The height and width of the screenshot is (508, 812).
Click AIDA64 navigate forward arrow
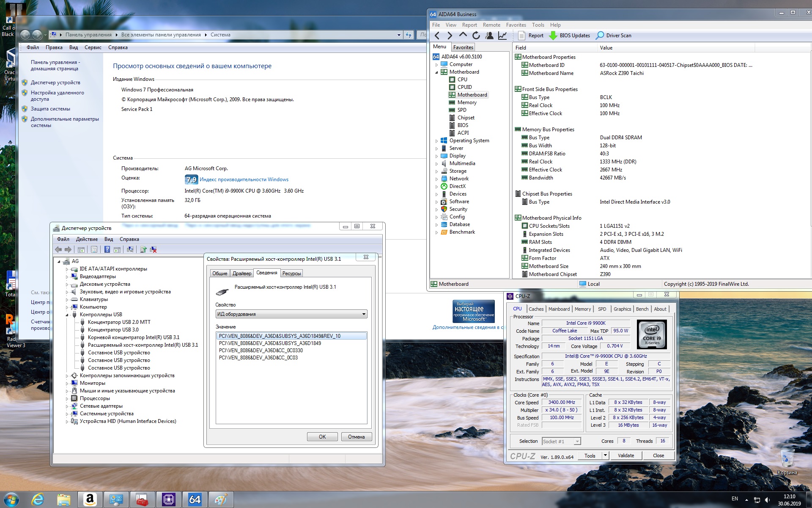(x=450, y=36)
